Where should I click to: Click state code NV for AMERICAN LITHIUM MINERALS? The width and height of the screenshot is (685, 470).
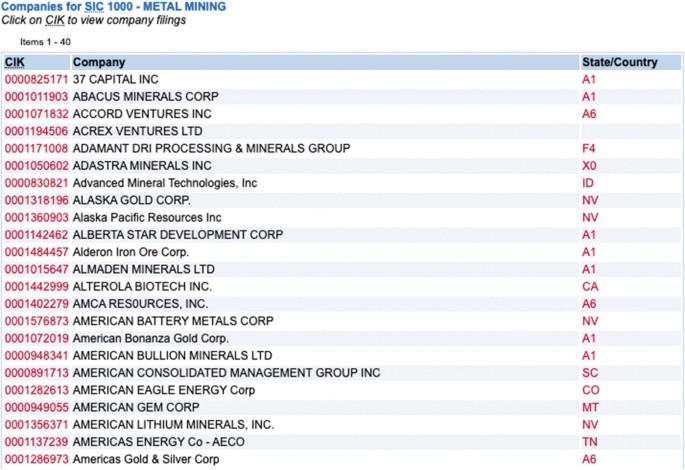(590, 425)
